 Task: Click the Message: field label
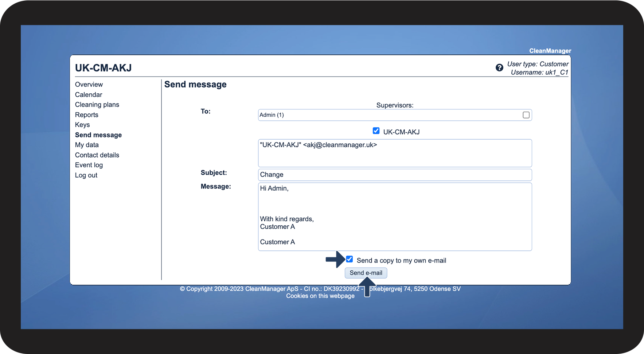[216, 186]
